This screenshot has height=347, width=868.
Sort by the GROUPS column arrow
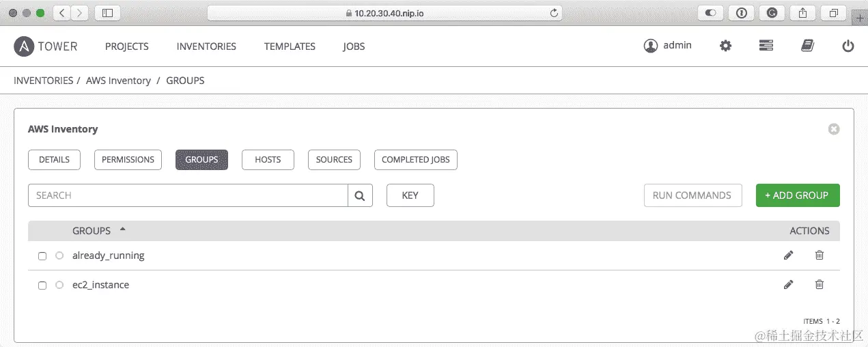[x=123, y=230]
